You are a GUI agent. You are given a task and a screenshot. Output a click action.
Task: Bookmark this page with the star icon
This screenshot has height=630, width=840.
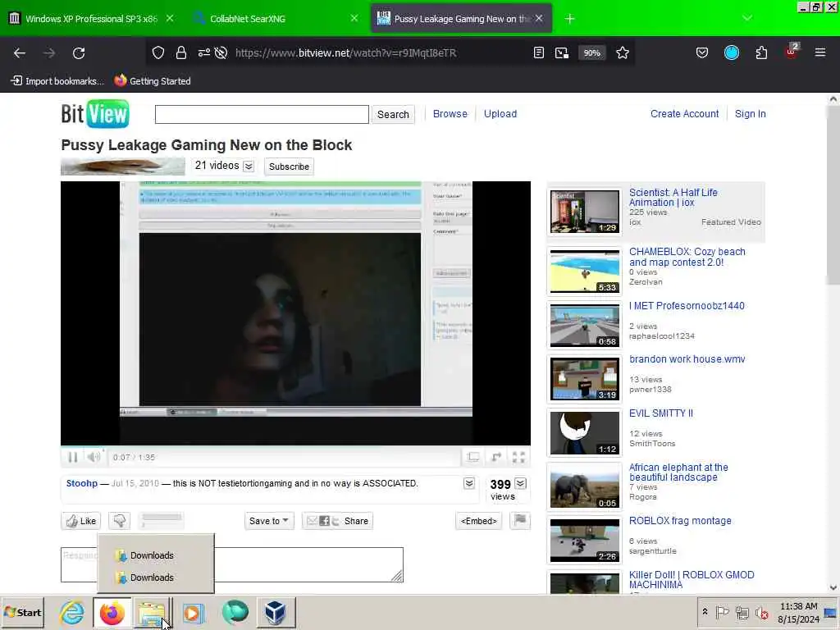click(623, 52)
